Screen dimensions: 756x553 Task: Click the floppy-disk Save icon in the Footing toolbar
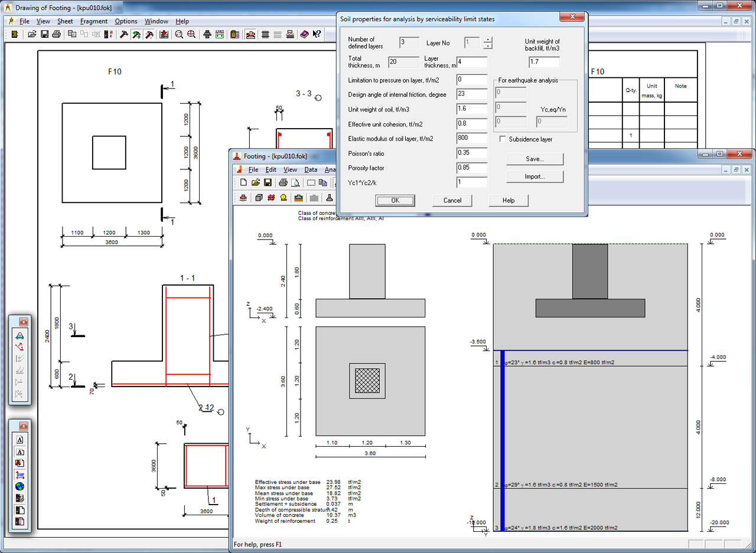pyautogui.click(x=268, y=183)
